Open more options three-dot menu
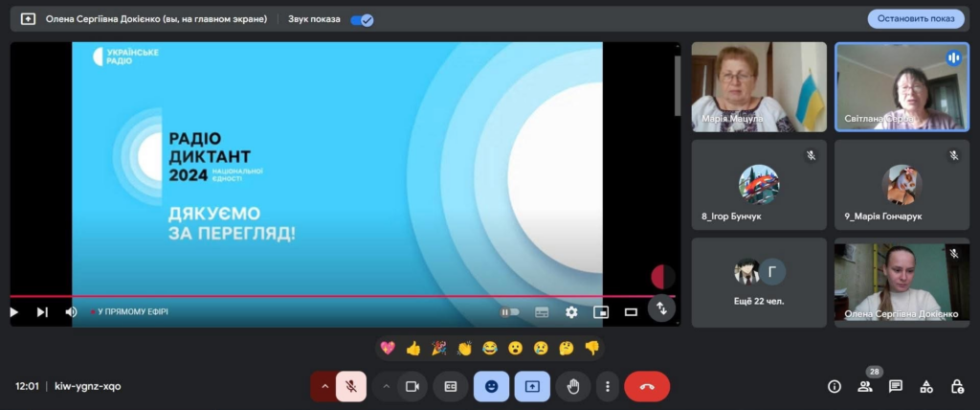The height and width of the screenshot is (410, 980). [x=608, y=386]
